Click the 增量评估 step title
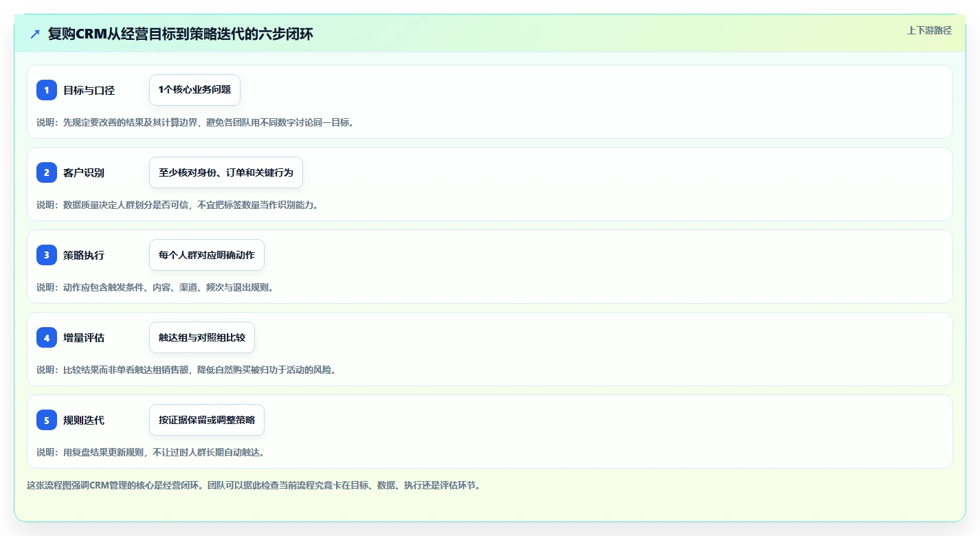This screenshot has height=536, width=980. pyautogui.click(x=84, y=337)
